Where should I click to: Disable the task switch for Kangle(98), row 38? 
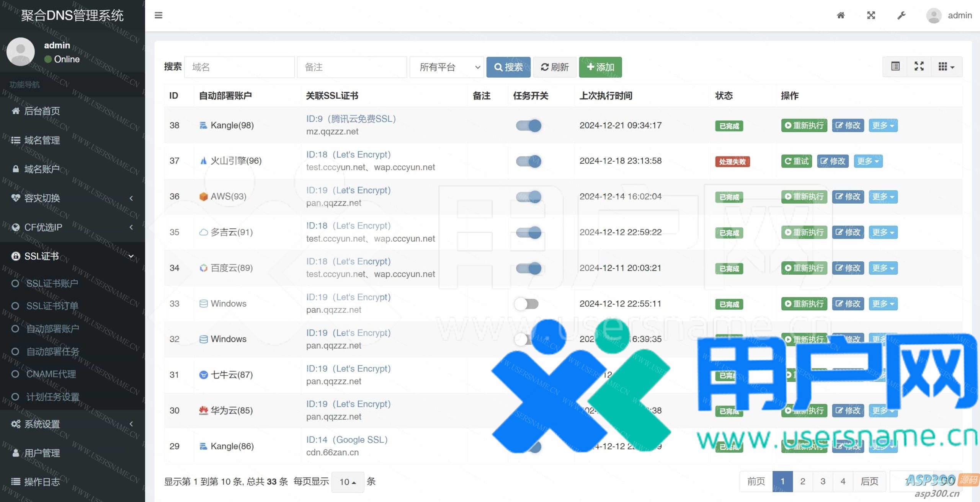pos(528,125)
